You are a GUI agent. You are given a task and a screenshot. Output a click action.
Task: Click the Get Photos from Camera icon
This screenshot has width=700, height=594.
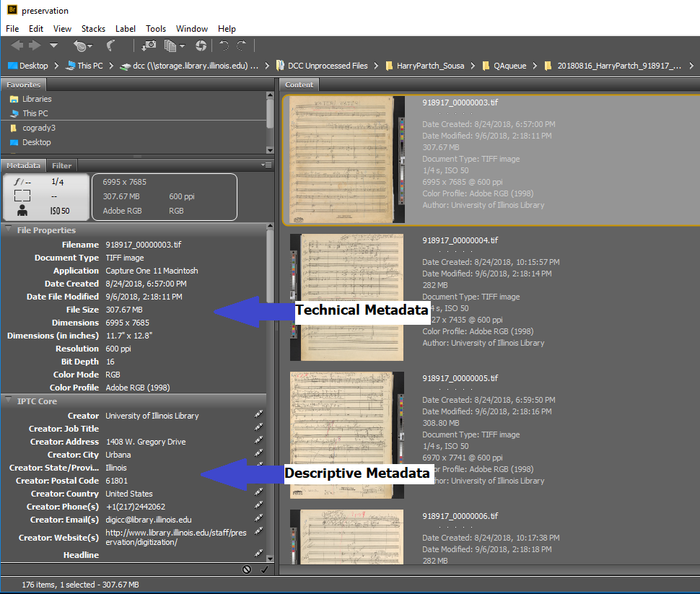149,45
